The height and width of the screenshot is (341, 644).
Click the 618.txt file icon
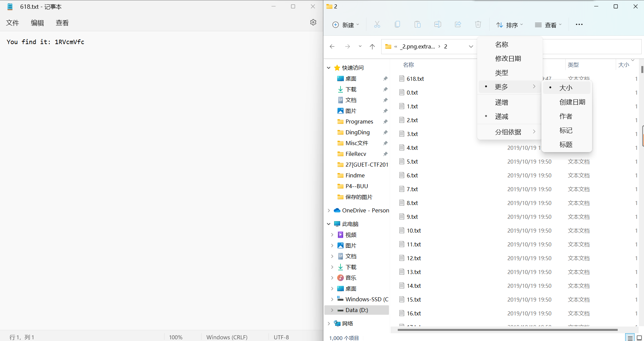tap(402, 78)
